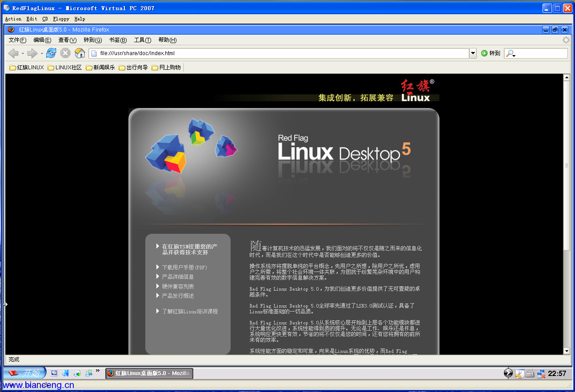The image size is (575, 392).
Task: Click the show desktop quick-launch icon
Action: click(x=54, y=373)
